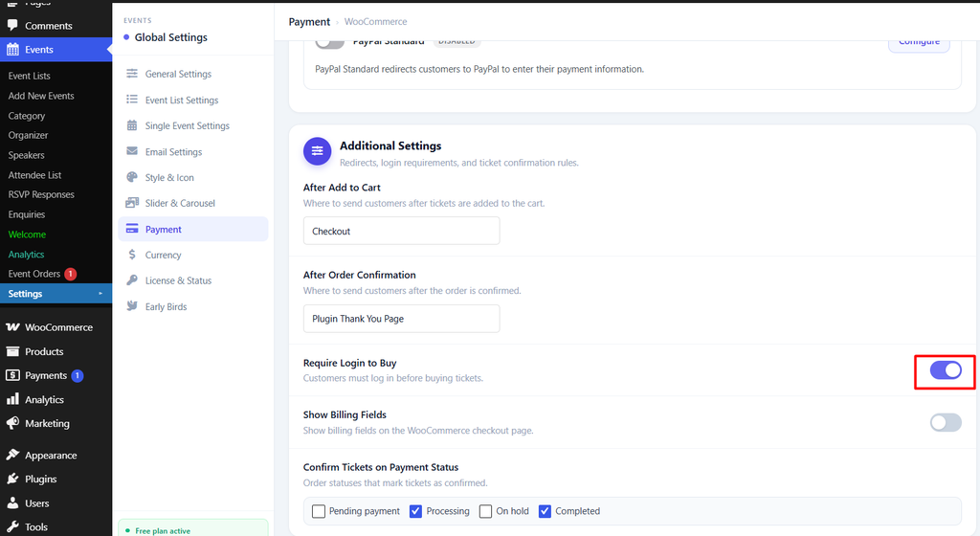Image resolution: width=980 pixels, height=536 pixels.
Task: Open the green Welcome link
Action: pyautogui.click(x=27, y=234)
